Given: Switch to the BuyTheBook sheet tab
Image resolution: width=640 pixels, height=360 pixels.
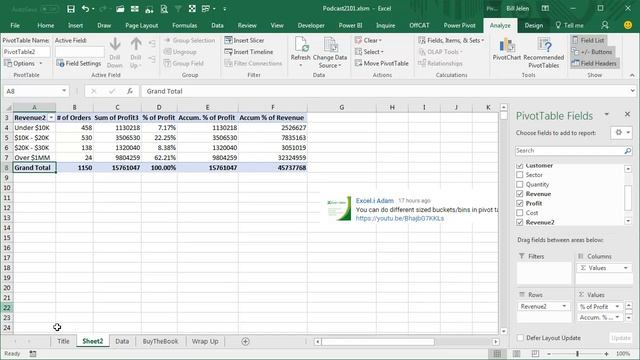Looking at the screenshot, I should 160,342.
